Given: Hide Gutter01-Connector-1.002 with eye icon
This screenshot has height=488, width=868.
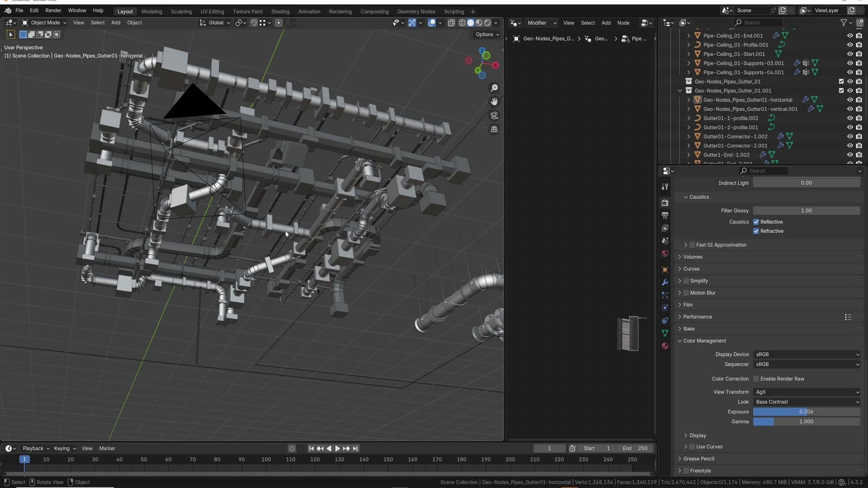Looking at the screenshot, I should 850,136.
